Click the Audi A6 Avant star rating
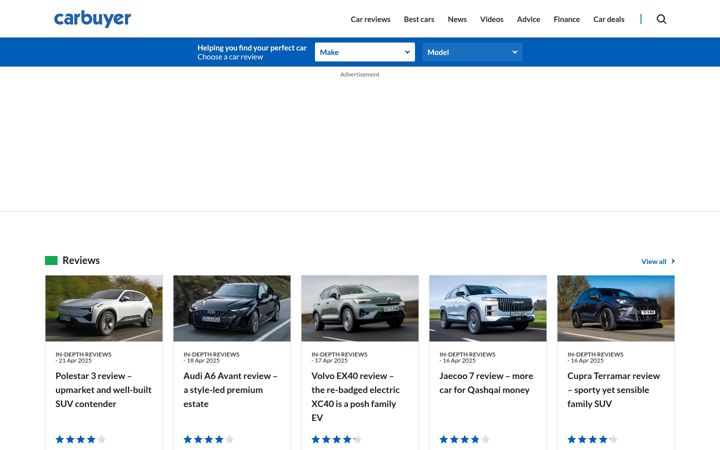The height and width of the screenshot is (450, 720). click(x=208, y=439)
